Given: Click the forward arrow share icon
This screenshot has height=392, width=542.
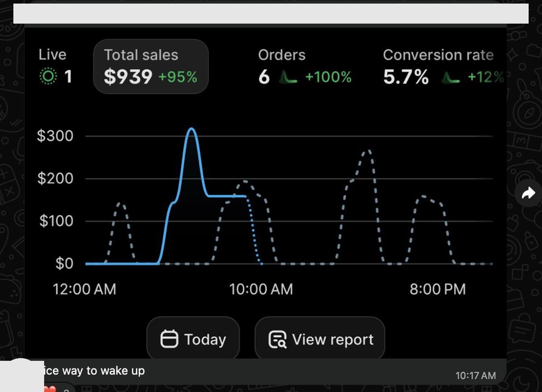Looking at the screenshot, I should pyautogui.click(x=528, y=193).
